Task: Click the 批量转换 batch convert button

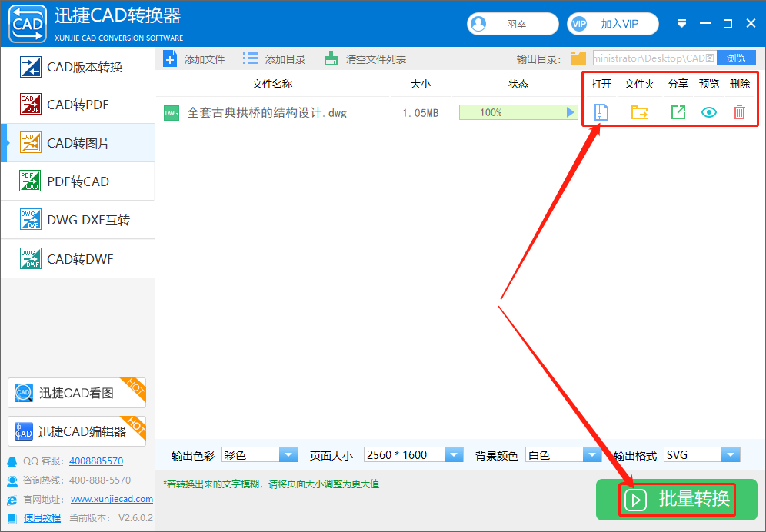Action: pos(677,499)
